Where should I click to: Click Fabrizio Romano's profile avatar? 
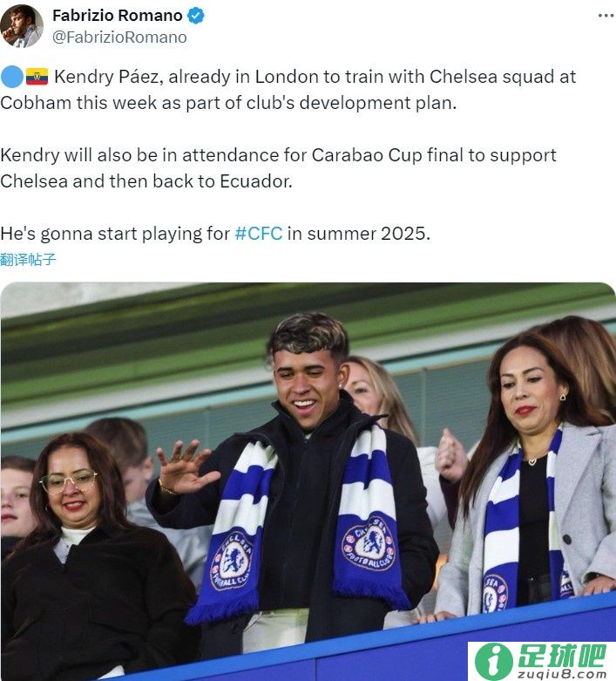point(21,26)
